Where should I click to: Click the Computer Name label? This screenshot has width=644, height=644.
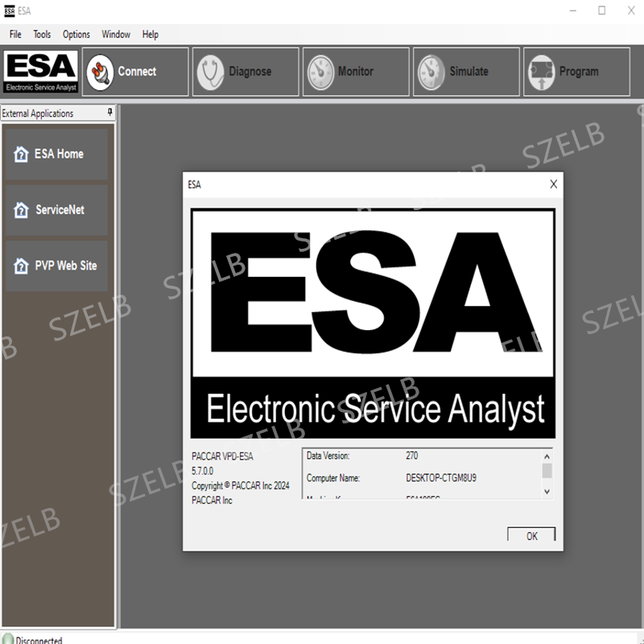point(333,478)
